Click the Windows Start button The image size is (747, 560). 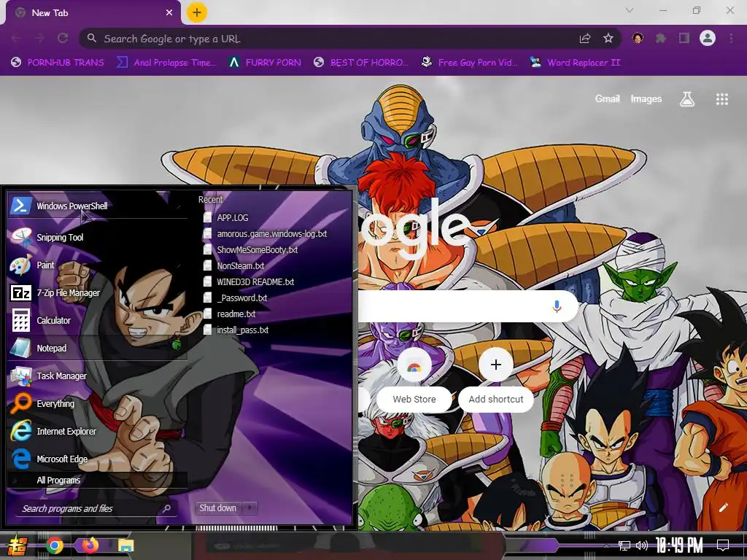[17, 545]
